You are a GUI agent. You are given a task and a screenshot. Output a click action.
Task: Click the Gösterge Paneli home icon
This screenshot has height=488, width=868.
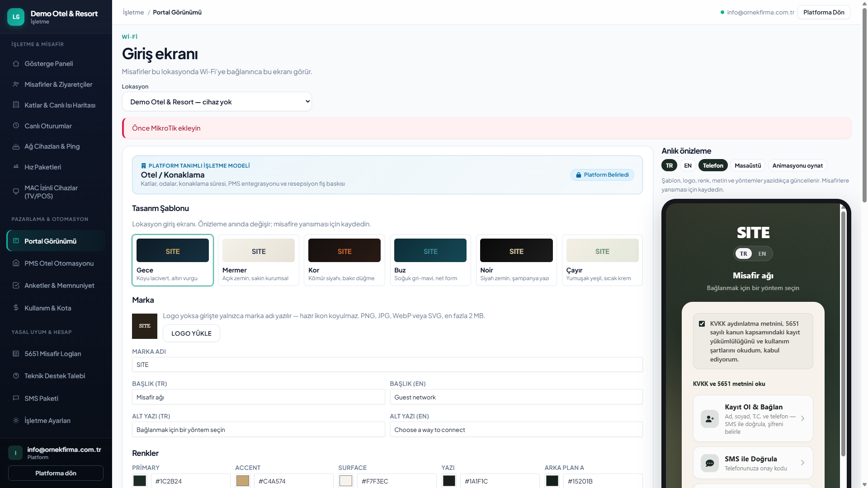click(16, 64)
